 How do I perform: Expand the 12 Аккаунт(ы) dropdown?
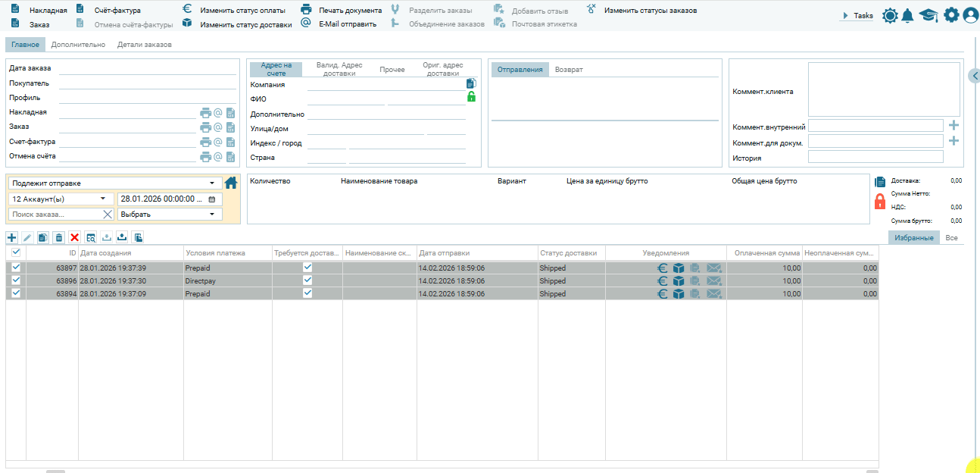61,199
